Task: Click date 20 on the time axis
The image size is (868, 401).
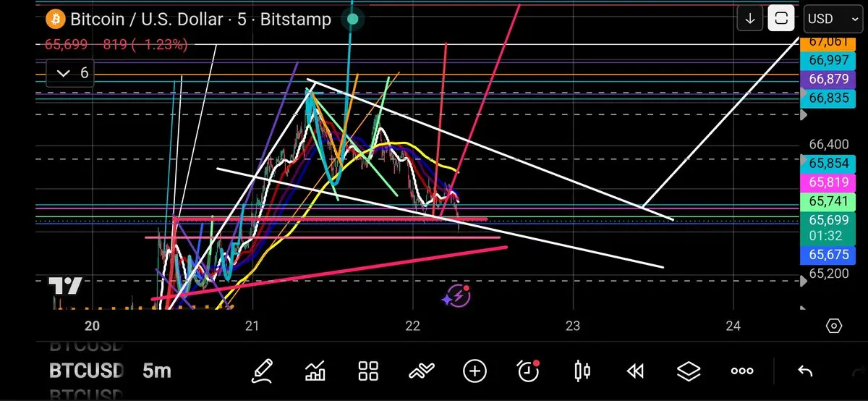Action: (x=91, y=326)
